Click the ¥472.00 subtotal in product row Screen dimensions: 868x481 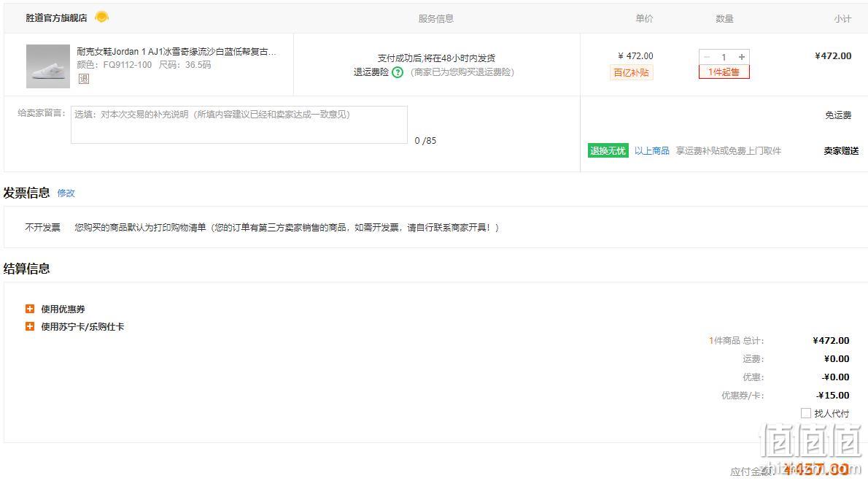833,56
